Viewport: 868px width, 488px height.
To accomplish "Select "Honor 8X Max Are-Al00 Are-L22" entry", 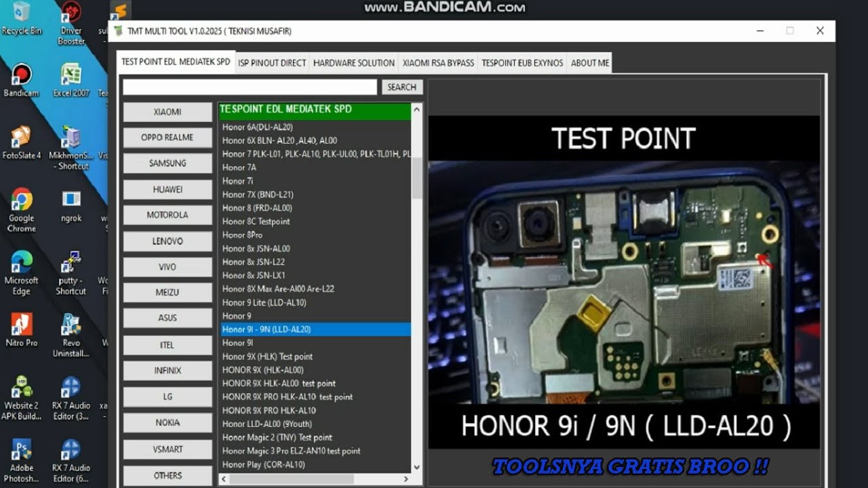I will point(278,289).
